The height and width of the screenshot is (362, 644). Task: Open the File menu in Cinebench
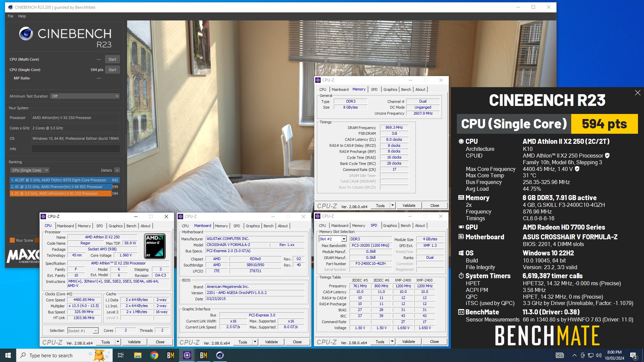pyautogui.click(x=10, y=16)
